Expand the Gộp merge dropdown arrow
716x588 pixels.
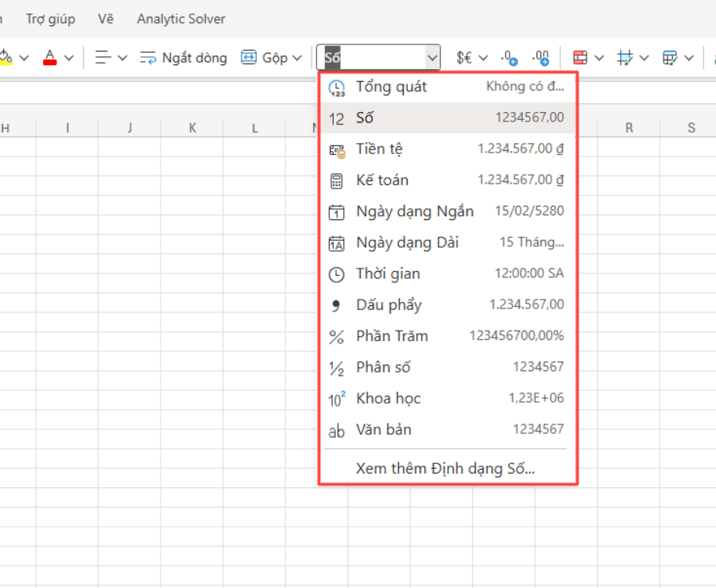pos(297,58)
